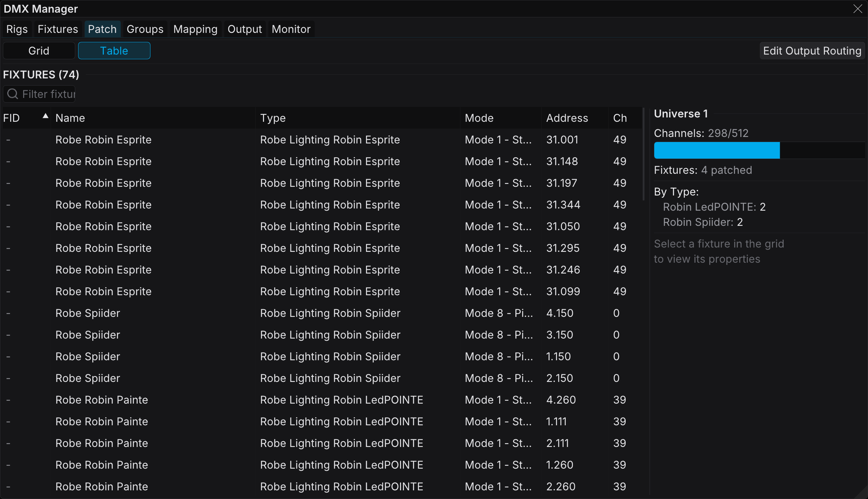The image size is (868, 499).
Task: Click the Channels 298/512 readout
Action: [701, 133]
